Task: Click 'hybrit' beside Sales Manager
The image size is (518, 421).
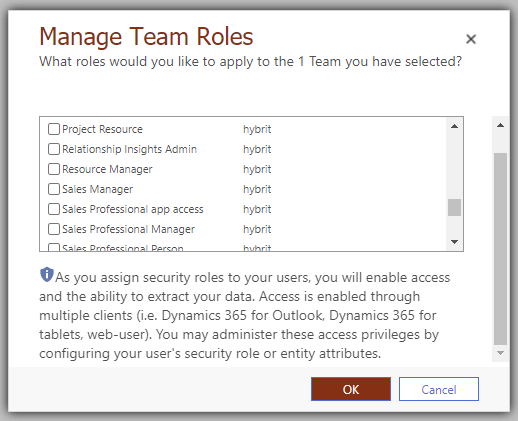Action: pyautogui.click(x=257, y=189)
